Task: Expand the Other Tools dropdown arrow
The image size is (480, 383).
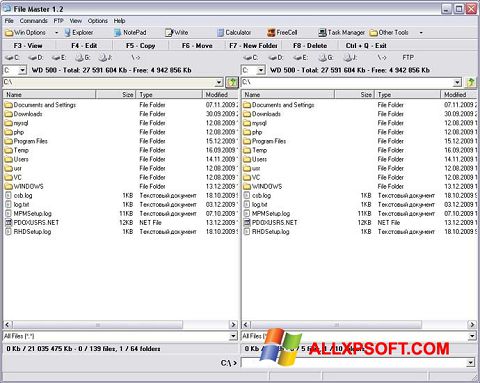Action: [421, 33]
